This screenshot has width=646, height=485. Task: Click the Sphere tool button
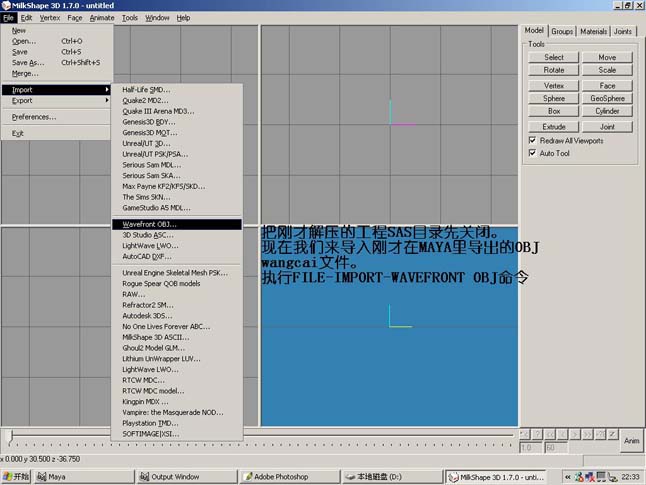(x=554, y=98)
